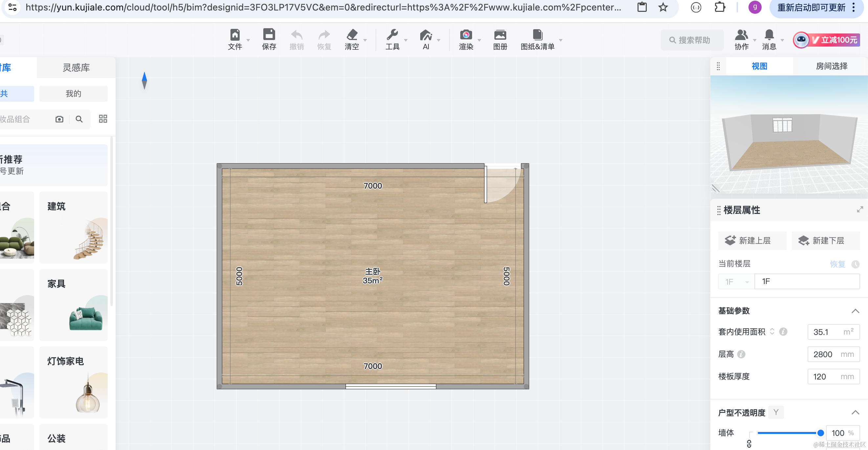Click the 搜索帮助 search field
Viewport: 868px width, 450px height.
coord(692,40)
